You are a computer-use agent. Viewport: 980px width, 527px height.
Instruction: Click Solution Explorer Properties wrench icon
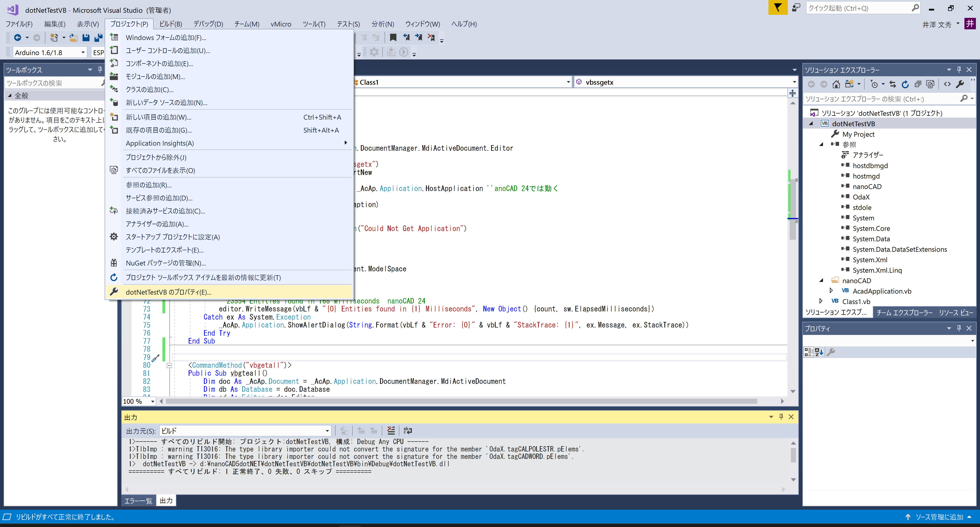(960, 84)
